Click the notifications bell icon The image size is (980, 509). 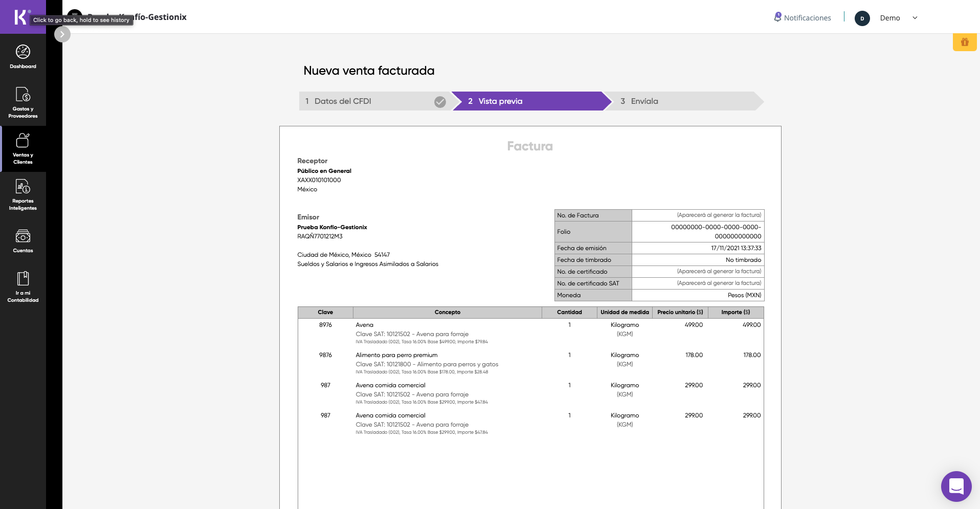coord(777,17)
